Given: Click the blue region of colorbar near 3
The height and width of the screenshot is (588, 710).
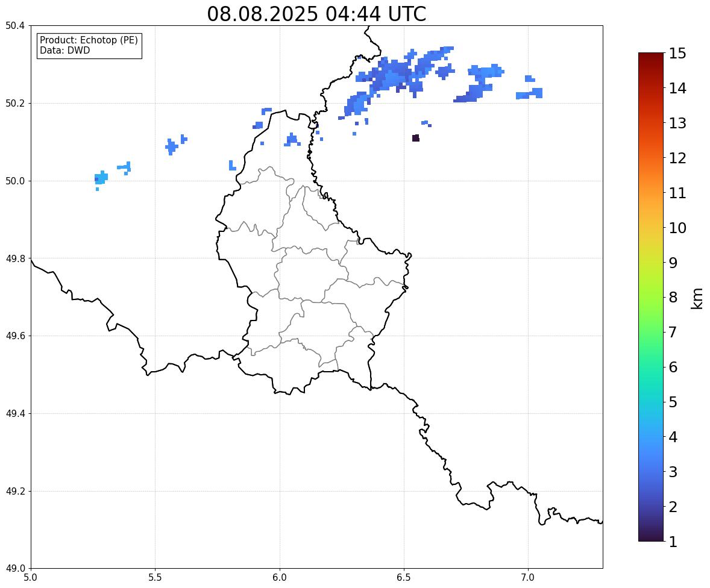Looking at the screenshot, I should 651,472.
